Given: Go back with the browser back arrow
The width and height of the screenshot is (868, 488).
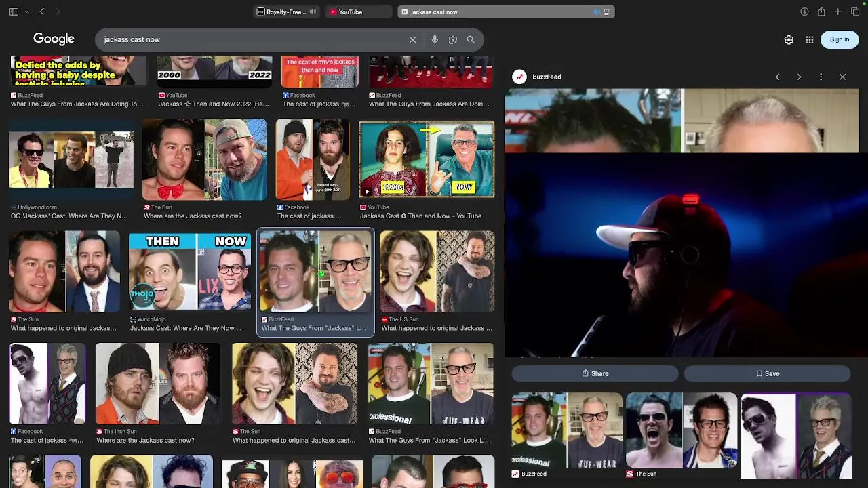Looking at the screenshot, I should click(42, 12).
